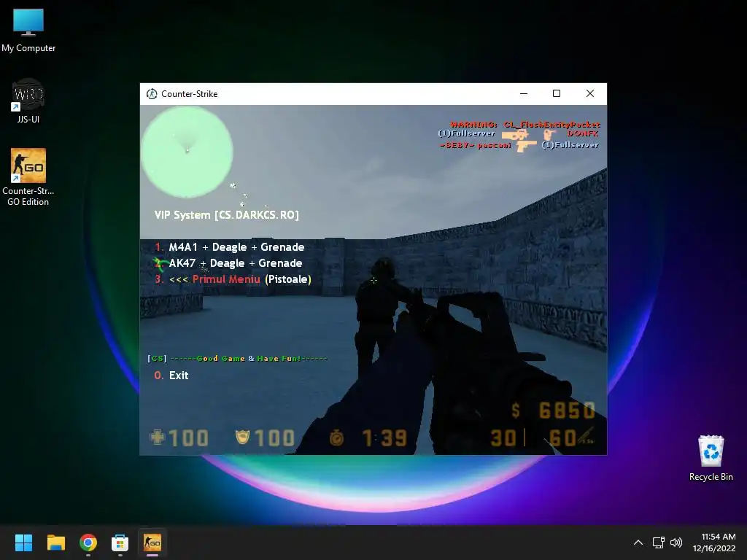Click the round timer reading 1:39
The width and height of the screenshot is (747, 560).
point(384,437)
